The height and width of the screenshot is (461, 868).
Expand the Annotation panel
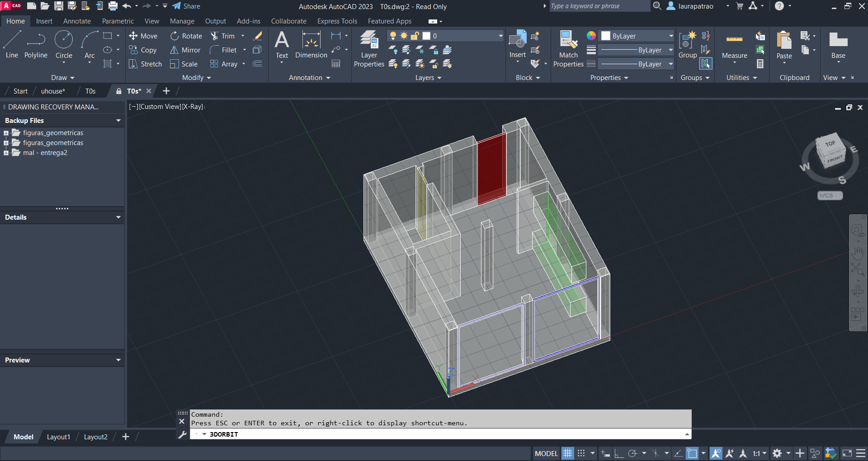(x=310, y=78)
